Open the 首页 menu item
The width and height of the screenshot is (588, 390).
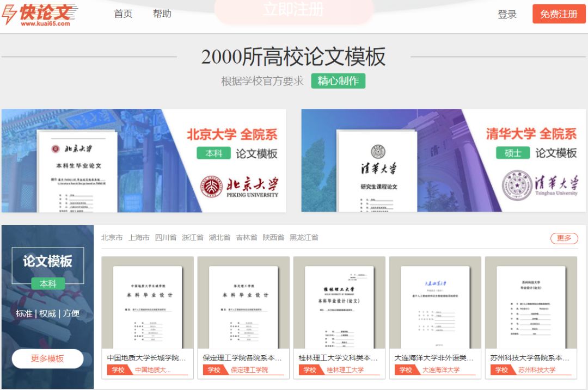click(122, 14)
